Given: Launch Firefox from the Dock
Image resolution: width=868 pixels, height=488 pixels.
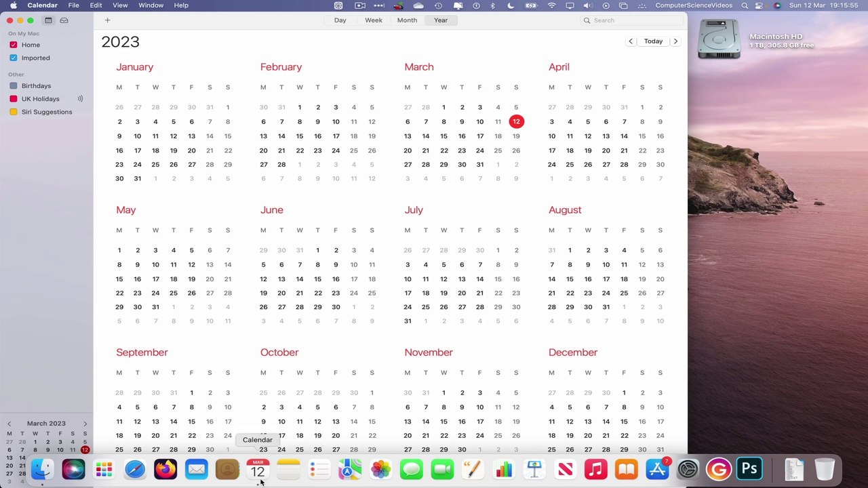Looking at the screenshot, I should pyautogui.click(x=165, y=469).
